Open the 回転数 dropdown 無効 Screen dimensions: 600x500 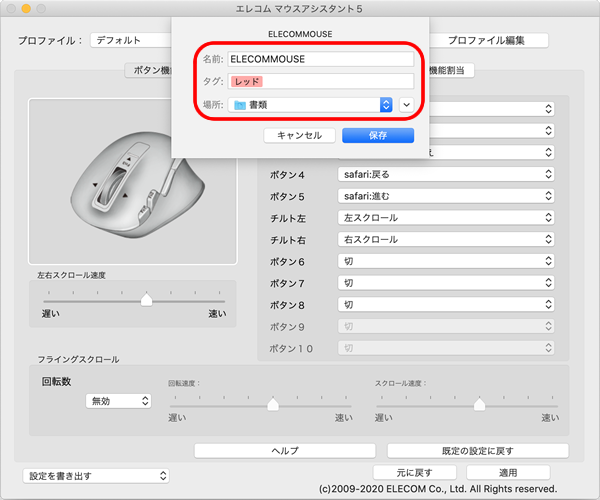click(x=119, y=401)
